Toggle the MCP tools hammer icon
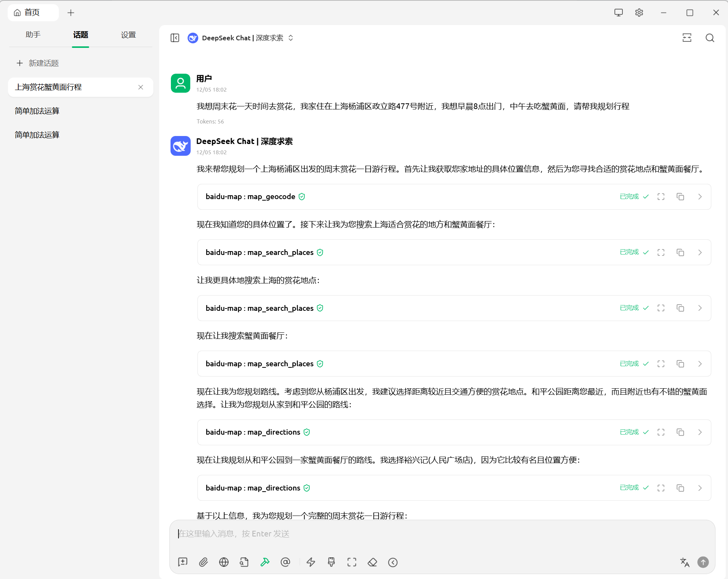Viewport: 728px width, 579px height. coord(265,562)
